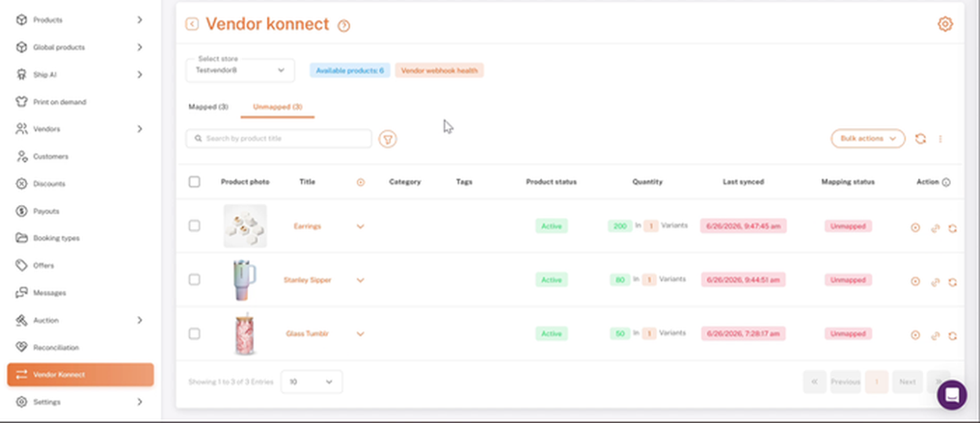Click the Available products: 6 badge
The width and height of the screenshot is (980, 423).
(349, 70)
